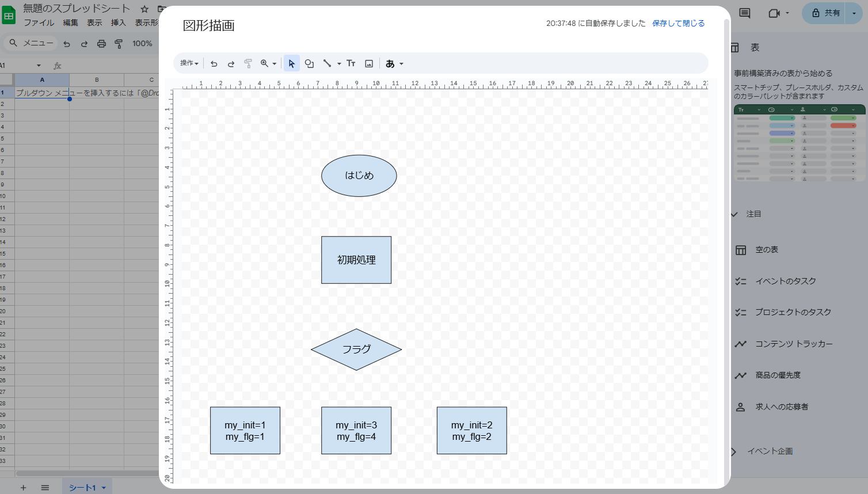The width and height of the screenshot is (868, 494).
Task: Open the 編集 menu
Action: [x=71, y=22]
